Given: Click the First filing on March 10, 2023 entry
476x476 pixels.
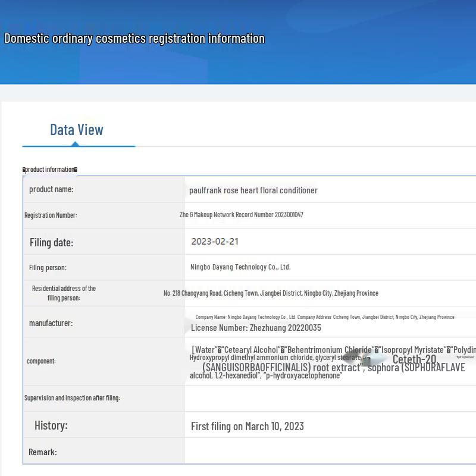Looking at the screenshot, I should (x=247, y=426).
